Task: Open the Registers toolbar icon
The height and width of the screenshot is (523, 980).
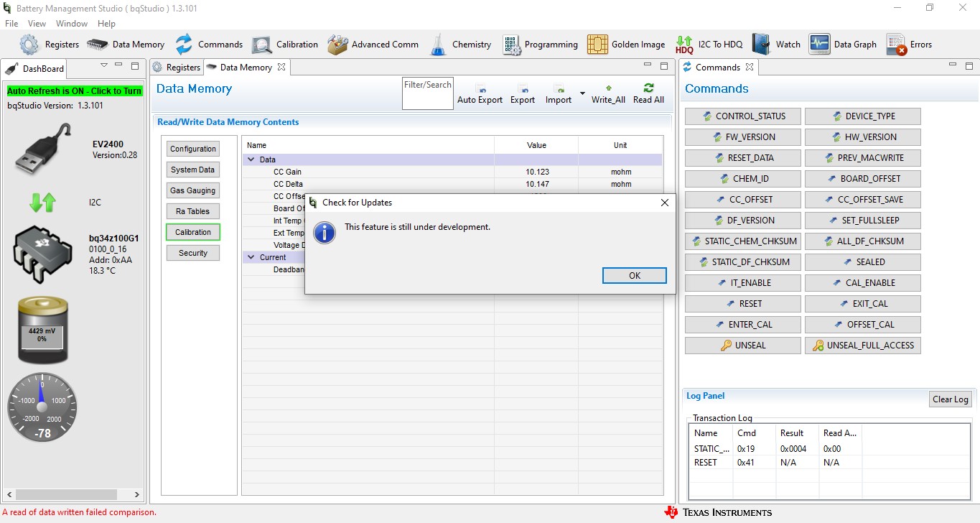Action: [29, 45]
